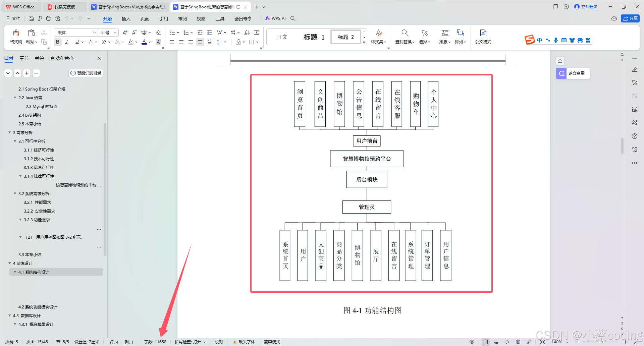Image resolution: width=644 pixels, height=346 pixels.
Task: Click the sort (A-Z arrow) icon
Action: pos(247,33)
